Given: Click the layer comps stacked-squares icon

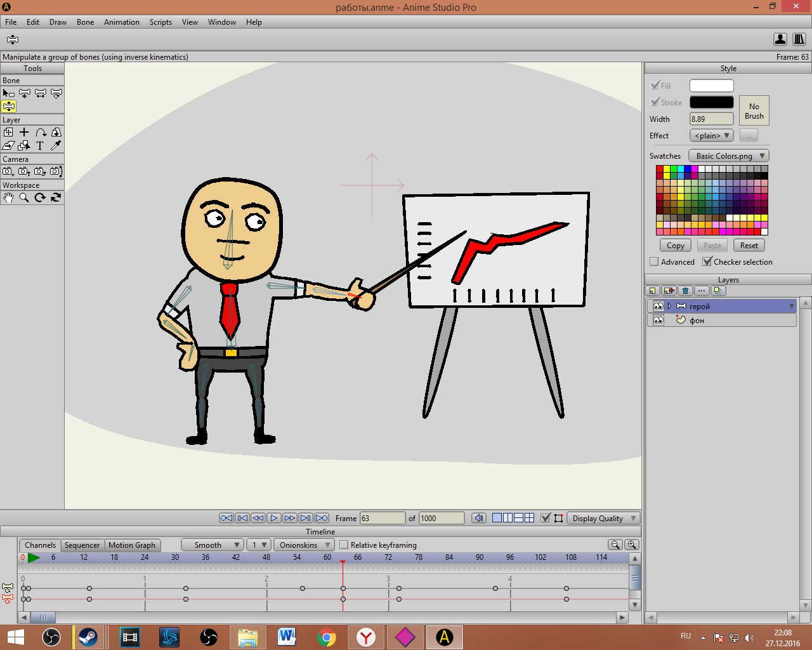Looking at the screenshot, I should click(x=718, y=291).
